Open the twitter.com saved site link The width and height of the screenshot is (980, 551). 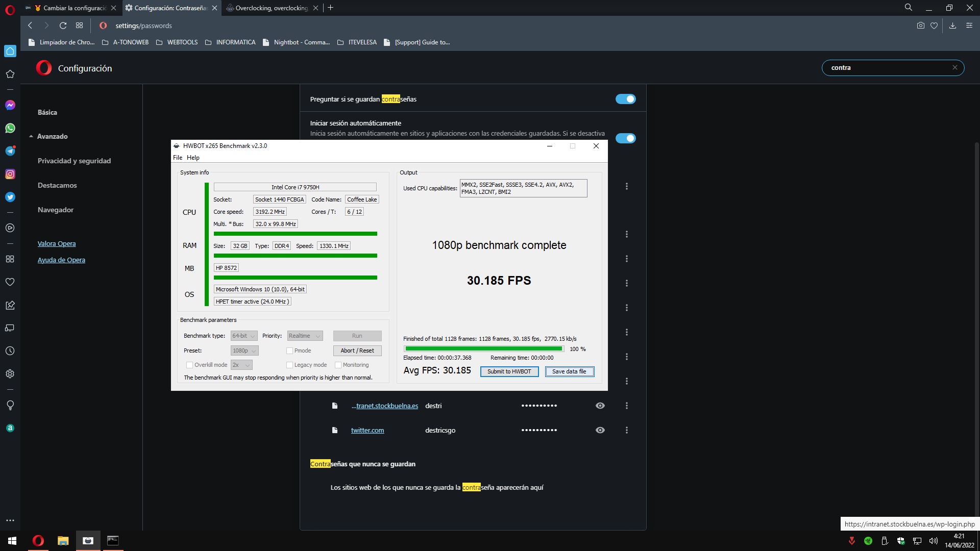[367, 430]
